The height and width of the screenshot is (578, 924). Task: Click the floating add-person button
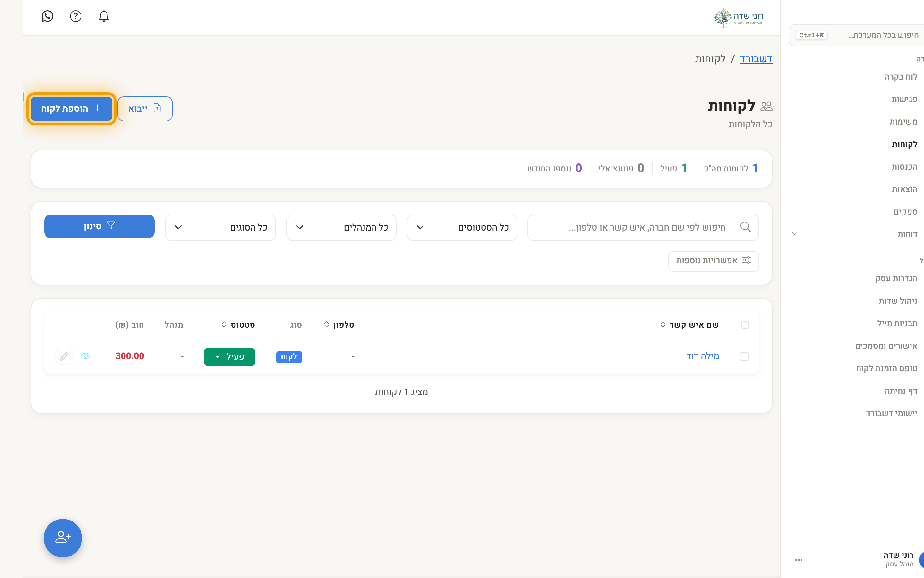pyautogui.click(x=63, y=538)
